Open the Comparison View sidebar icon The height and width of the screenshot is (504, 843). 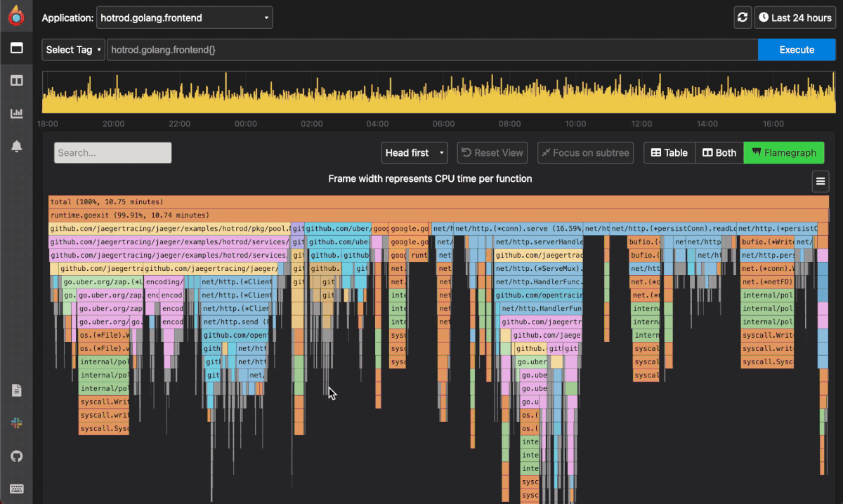tap(16, 80)
